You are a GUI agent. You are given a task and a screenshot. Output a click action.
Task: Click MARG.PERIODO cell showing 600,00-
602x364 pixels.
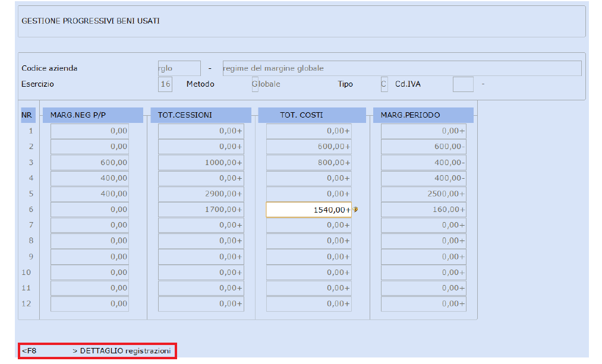point(424,147)
